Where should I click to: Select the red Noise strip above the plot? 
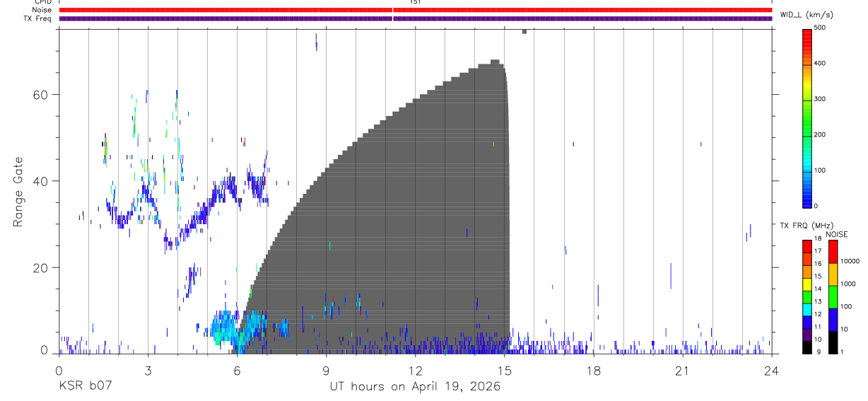pos(416,10)
